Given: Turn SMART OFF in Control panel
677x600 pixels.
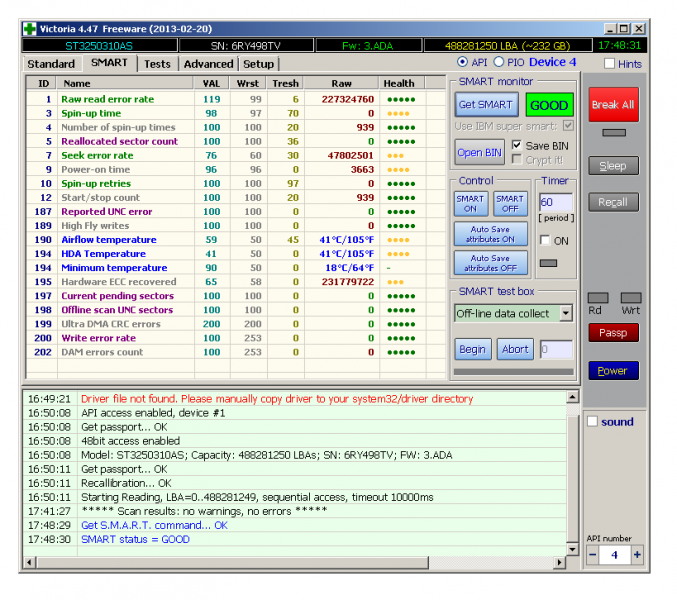Looking at the screenshot, I should pos(509,204).
